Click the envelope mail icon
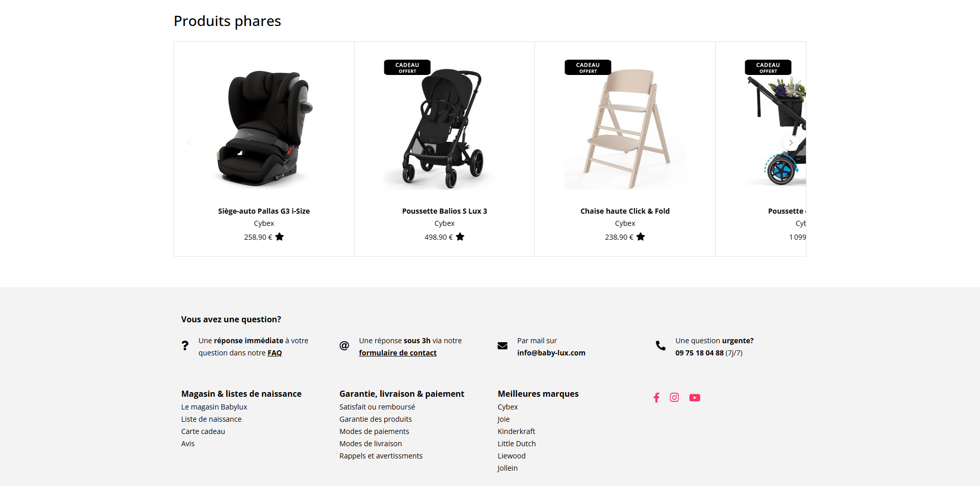This screenshot has width=980, height=486. pos(502,346)
